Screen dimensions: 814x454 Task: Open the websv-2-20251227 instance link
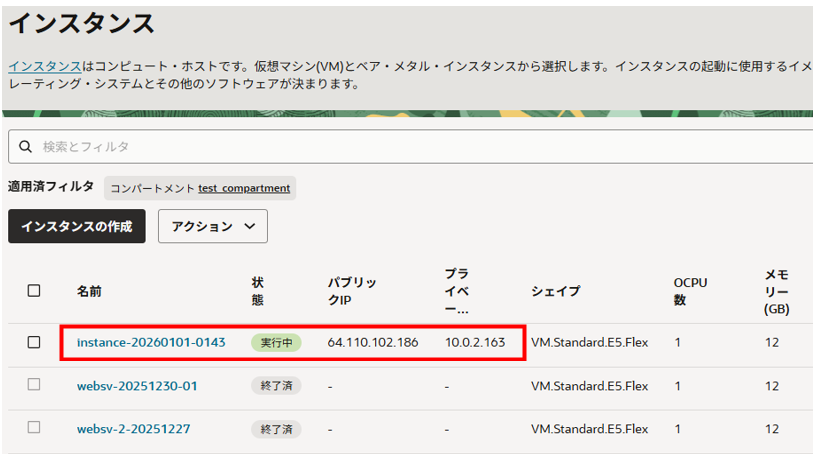coord(133,428)
